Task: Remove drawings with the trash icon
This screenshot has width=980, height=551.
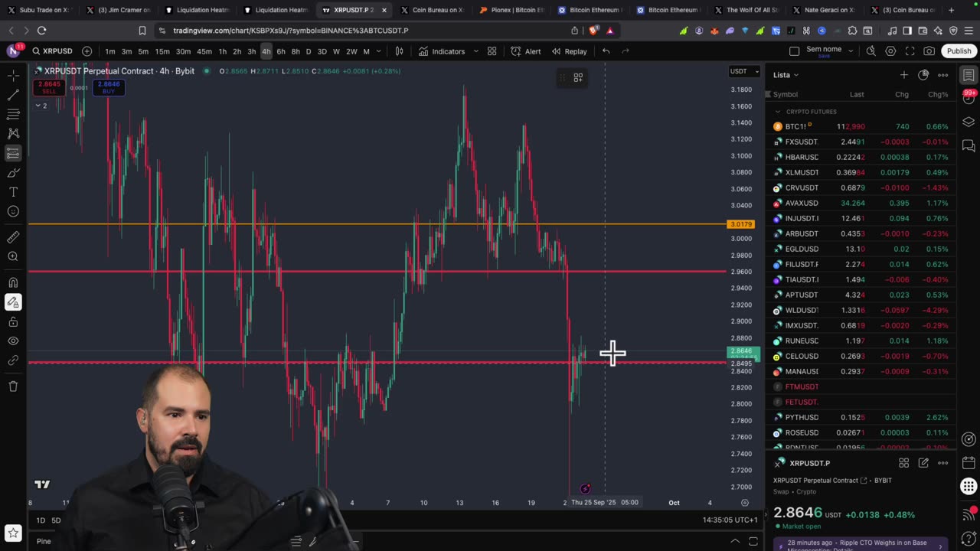Action: (13, 386)
